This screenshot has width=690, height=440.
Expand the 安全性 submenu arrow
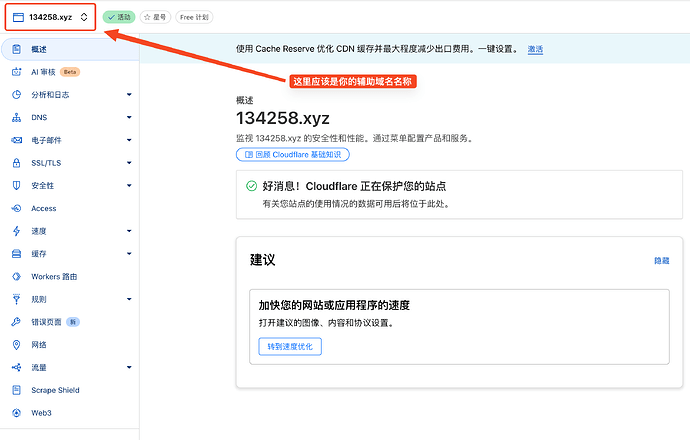click(129, 186)
